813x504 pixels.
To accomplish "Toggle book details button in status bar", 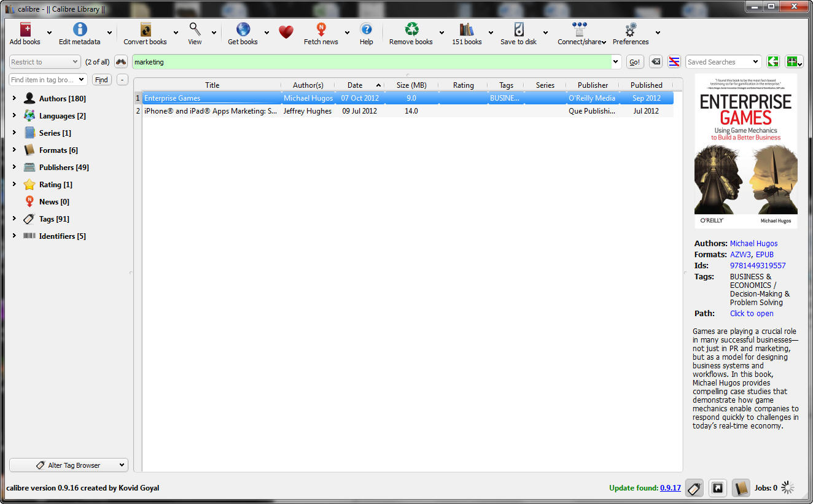I will 741,488.
